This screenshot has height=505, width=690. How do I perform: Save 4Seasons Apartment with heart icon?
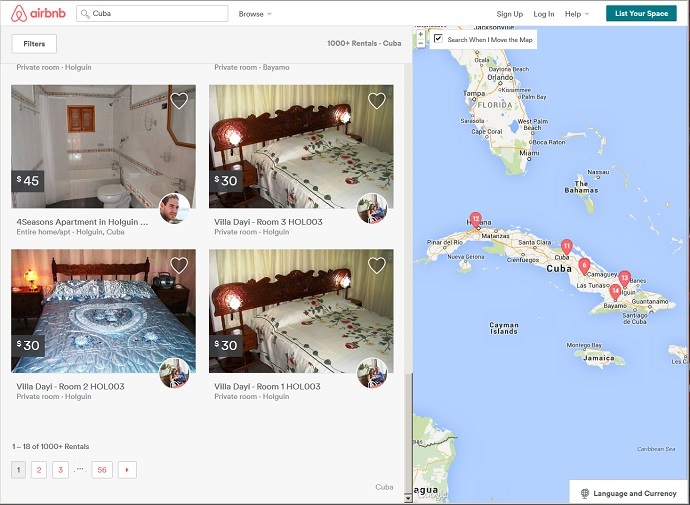[179, 101]
